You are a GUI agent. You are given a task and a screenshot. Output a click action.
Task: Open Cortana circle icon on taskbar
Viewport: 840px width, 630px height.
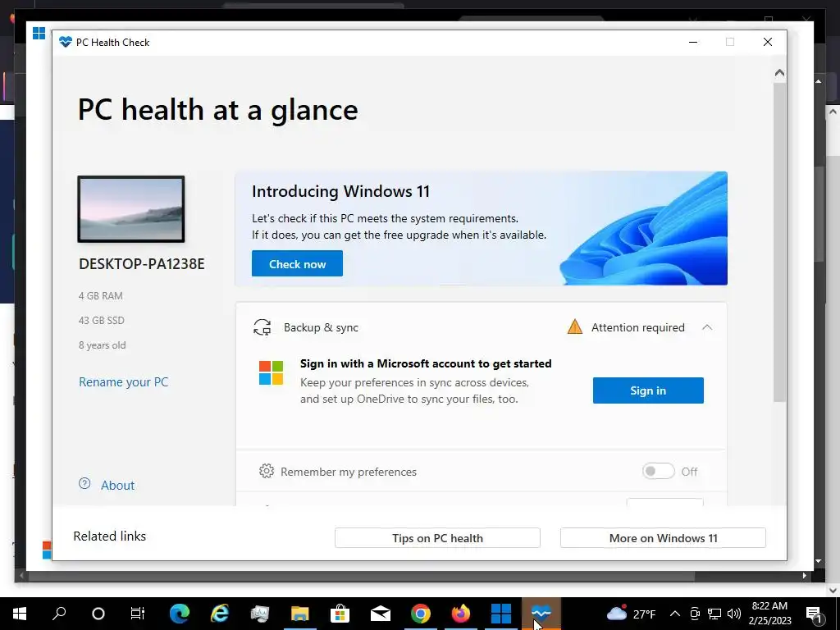tap(98, 614)
